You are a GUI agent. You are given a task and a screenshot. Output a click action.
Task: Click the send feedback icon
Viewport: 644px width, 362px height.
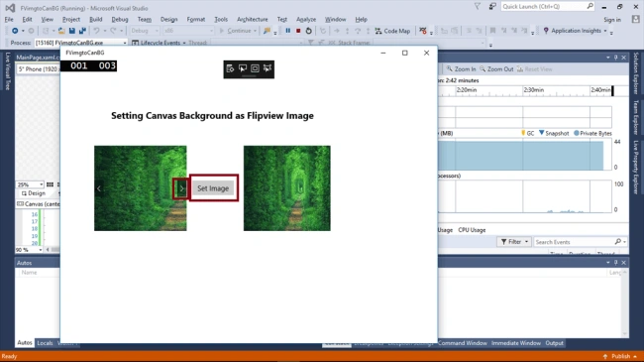point(492,7)
